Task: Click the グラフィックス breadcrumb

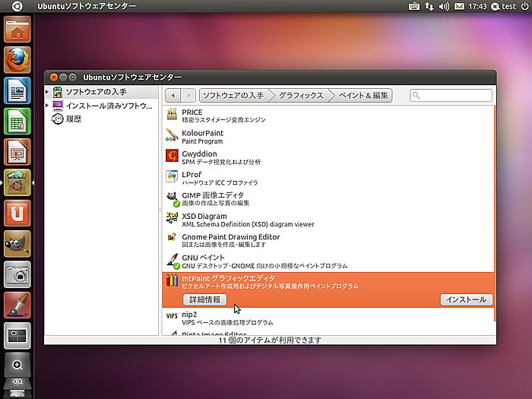Action: click(x=301, y=95)
